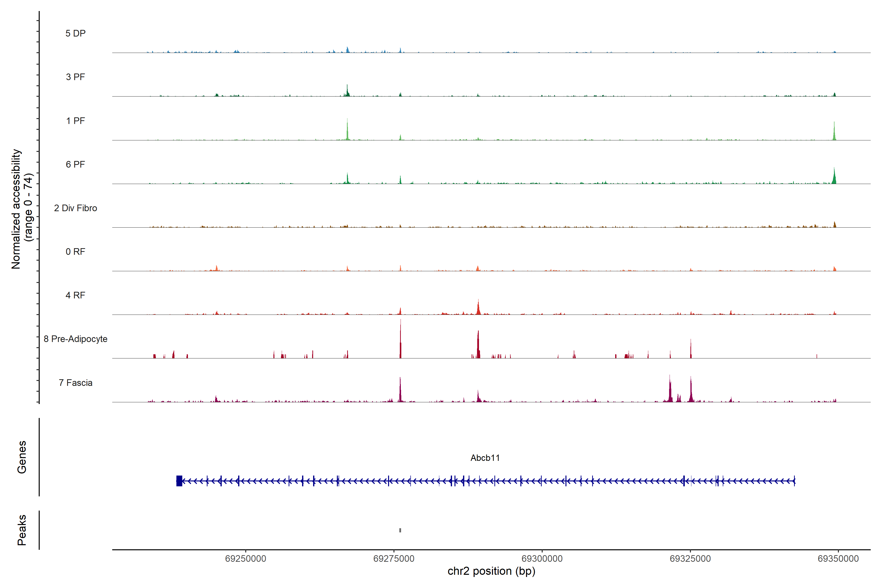Select the 0 RF track label
The width and height of the screenshot is (882, 588).
75,252
